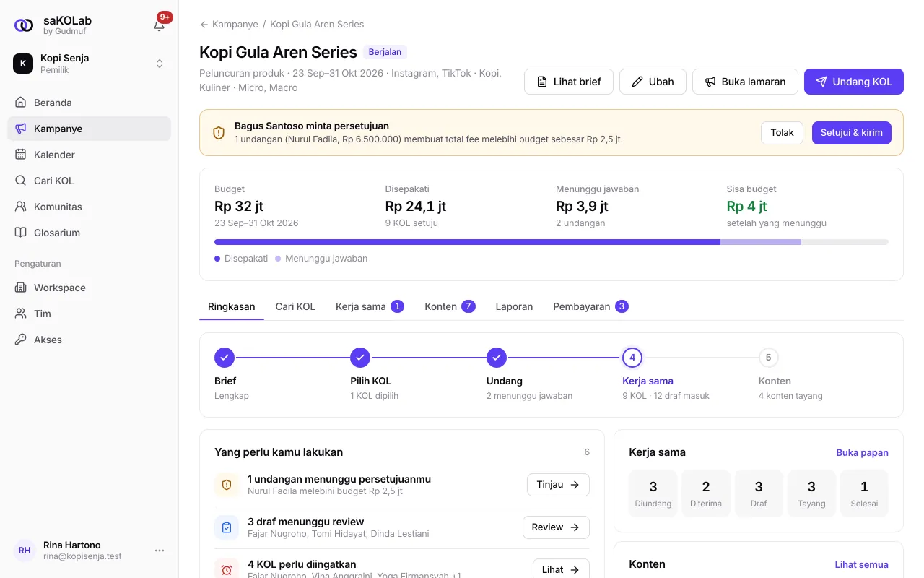The width and height of the screenshot is (924, 578).
Task: Switch to the Cari KOL tab
Action: [x=295, y=306]
